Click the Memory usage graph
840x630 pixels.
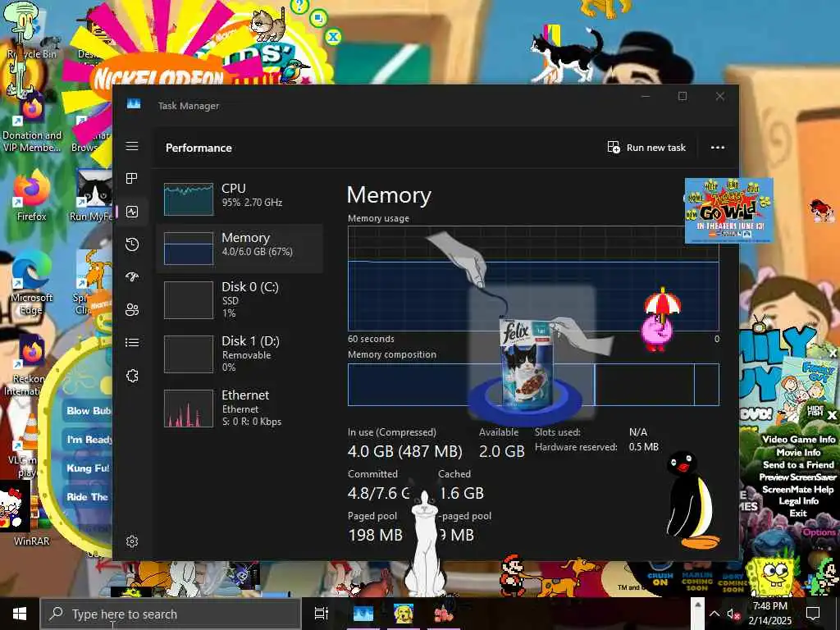[533, 279]
